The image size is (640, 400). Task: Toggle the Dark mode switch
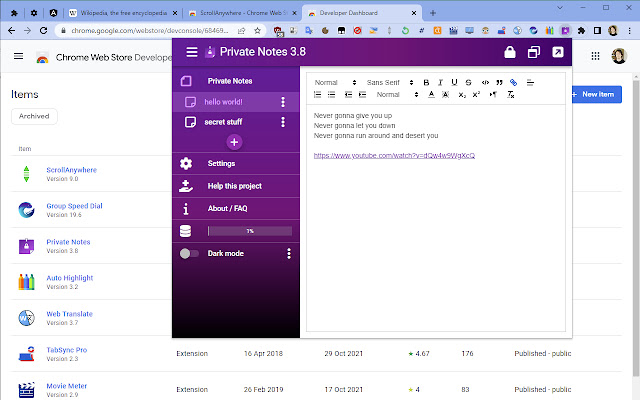[x=189, y=253]
